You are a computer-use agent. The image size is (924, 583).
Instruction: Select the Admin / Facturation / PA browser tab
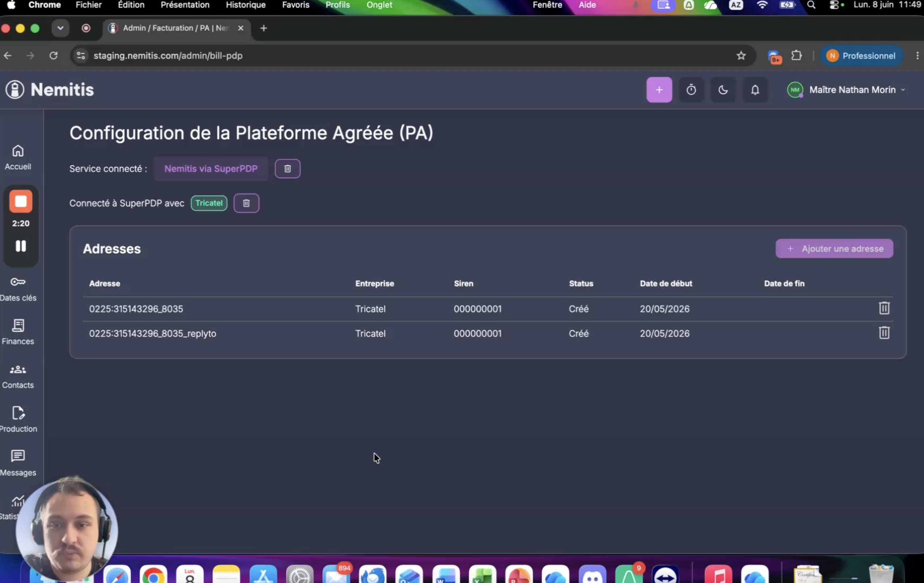click(x=177, y=28)
